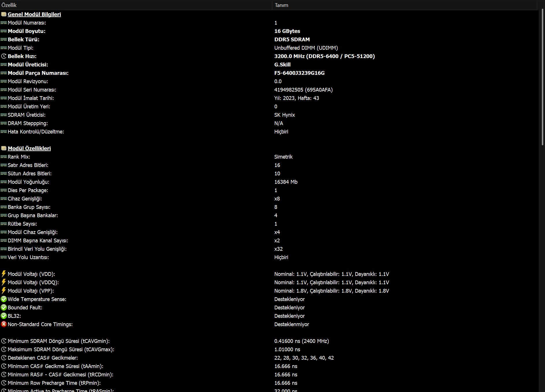This screenshot has height=392, width=545.
Task: Click the memory icon beside Modül Boyutu
Action: pyautogui.click(x=4, y=31)
